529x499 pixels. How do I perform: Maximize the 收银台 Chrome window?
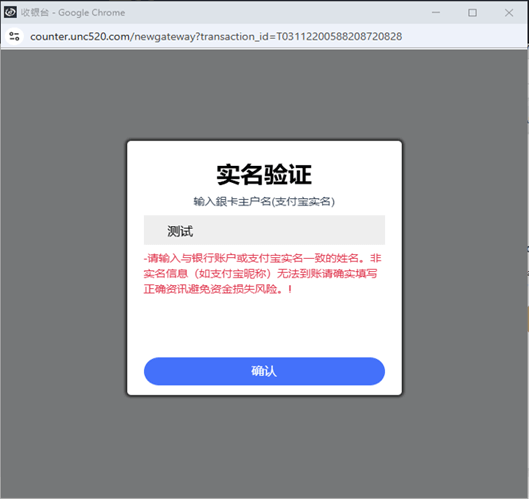pos(472,12)
